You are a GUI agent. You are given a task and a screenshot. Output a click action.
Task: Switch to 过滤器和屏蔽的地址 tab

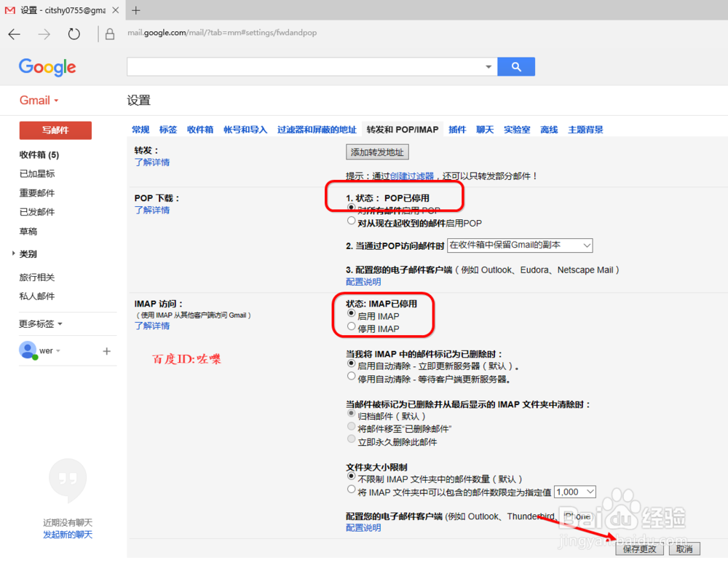pos(317,130)
